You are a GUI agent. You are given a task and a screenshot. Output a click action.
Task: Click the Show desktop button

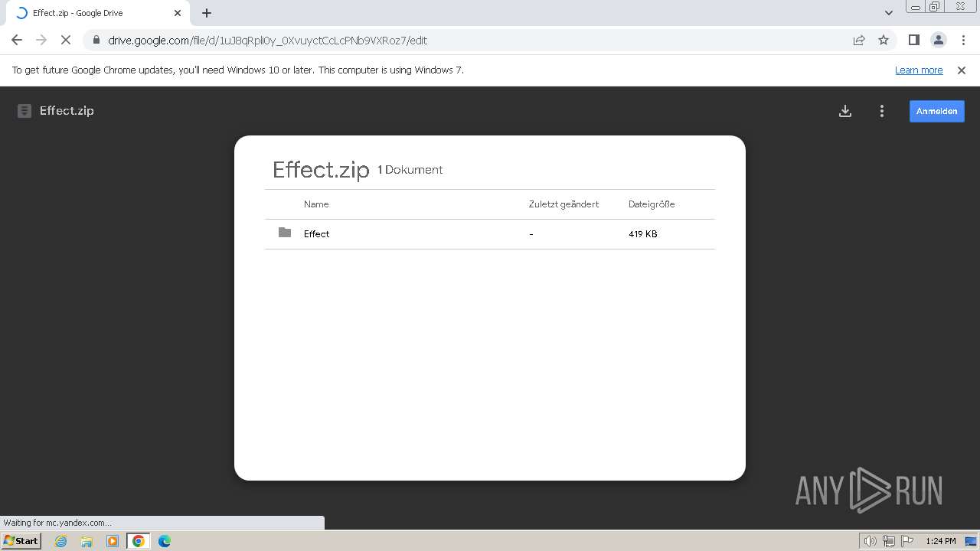click(972, 541)
